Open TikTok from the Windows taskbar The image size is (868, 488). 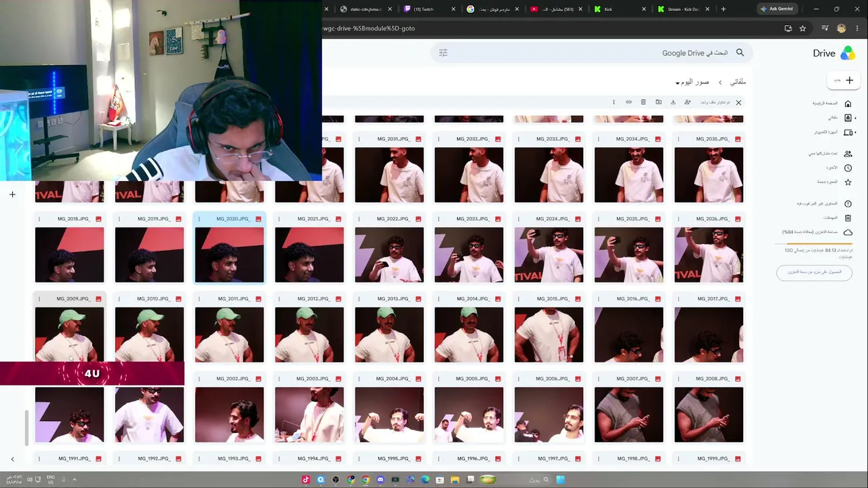[306, 480]
